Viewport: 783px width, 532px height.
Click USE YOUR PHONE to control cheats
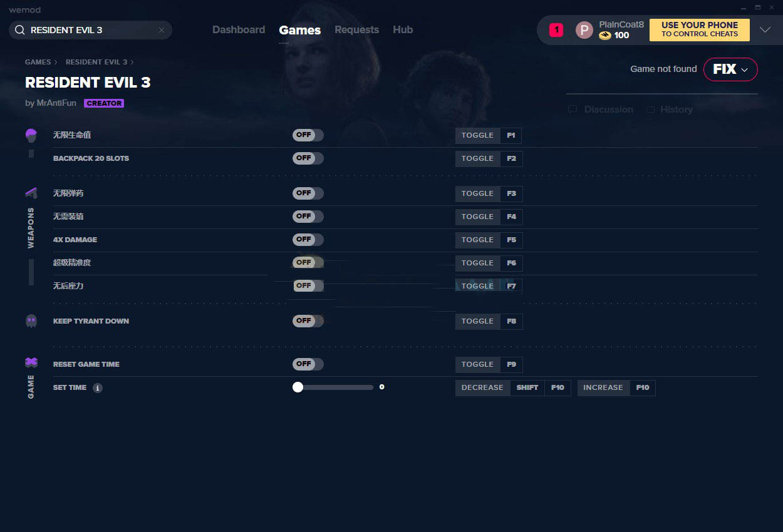coord(700,29)
